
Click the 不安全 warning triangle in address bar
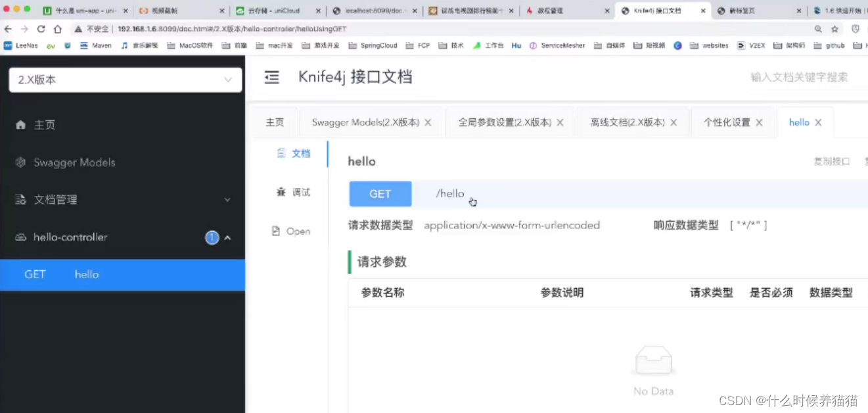(78, 29)
